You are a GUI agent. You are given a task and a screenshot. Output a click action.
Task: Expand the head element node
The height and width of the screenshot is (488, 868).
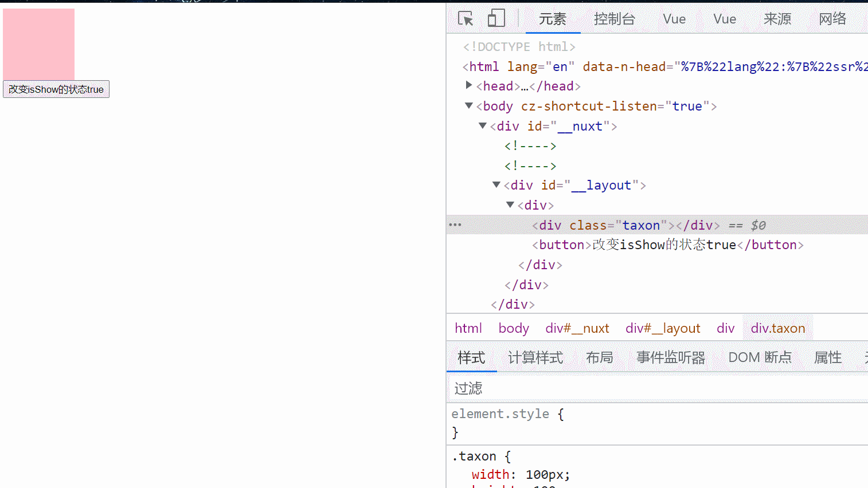pyautogui.click(x=469, y=85)
